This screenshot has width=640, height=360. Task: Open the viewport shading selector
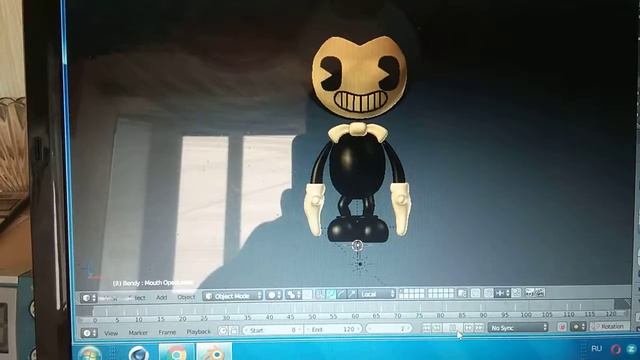click(273, 295)
